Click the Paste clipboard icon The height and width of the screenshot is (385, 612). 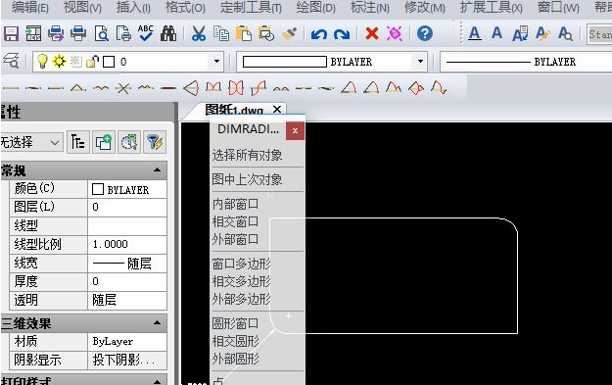244,34
